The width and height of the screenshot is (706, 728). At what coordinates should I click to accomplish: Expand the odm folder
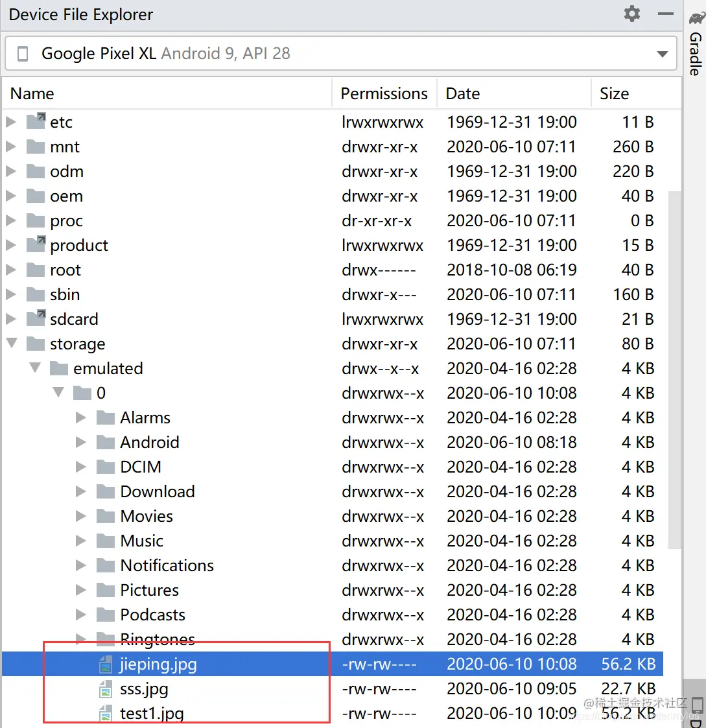pos(11,171)
